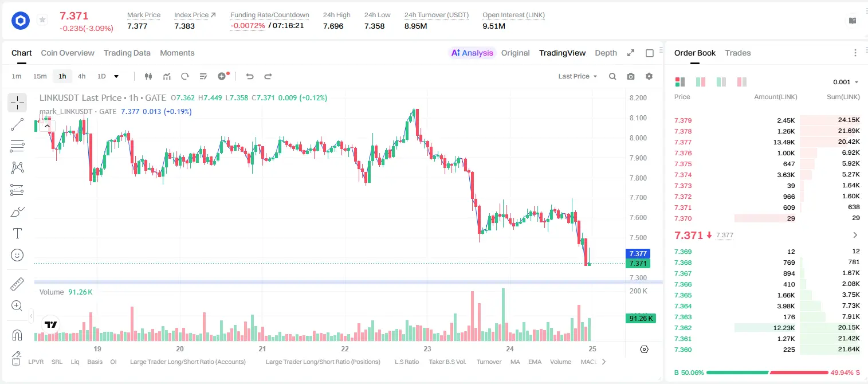Search symbol with magnifier icon
The image size is (868, 384).
click(612, 76)
